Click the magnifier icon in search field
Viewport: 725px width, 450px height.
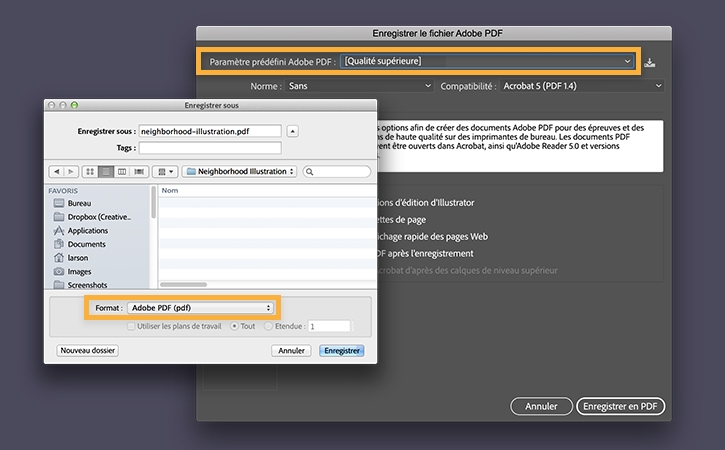click(x=310, y=172)
